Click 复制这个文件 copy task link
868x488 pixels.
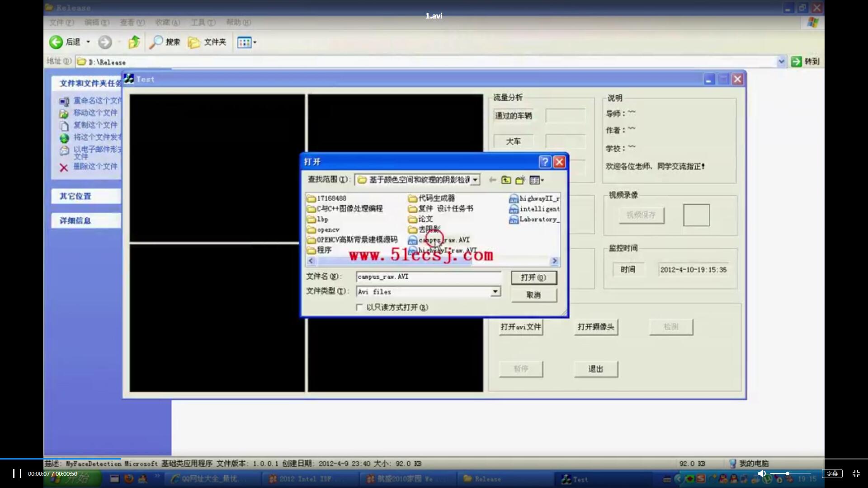[x=95, y=125]
